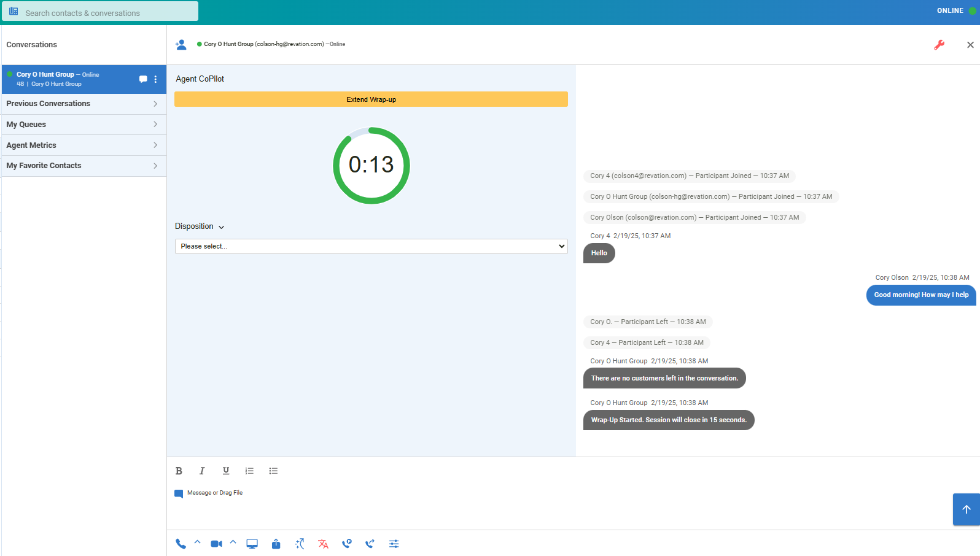
Task: Expand the Previous Conversations section
Action: pyautogui.click(x=84, y=104)
